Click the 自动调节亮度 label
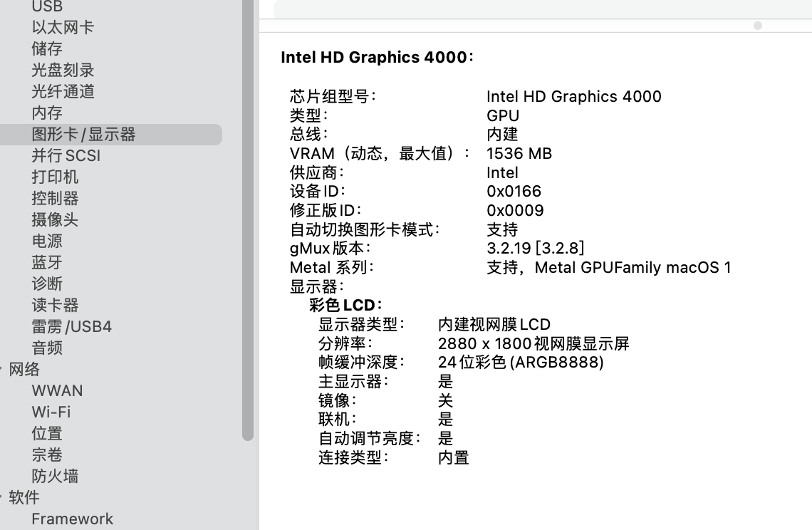This screenshot has width=812, height=530. point(369,438)
